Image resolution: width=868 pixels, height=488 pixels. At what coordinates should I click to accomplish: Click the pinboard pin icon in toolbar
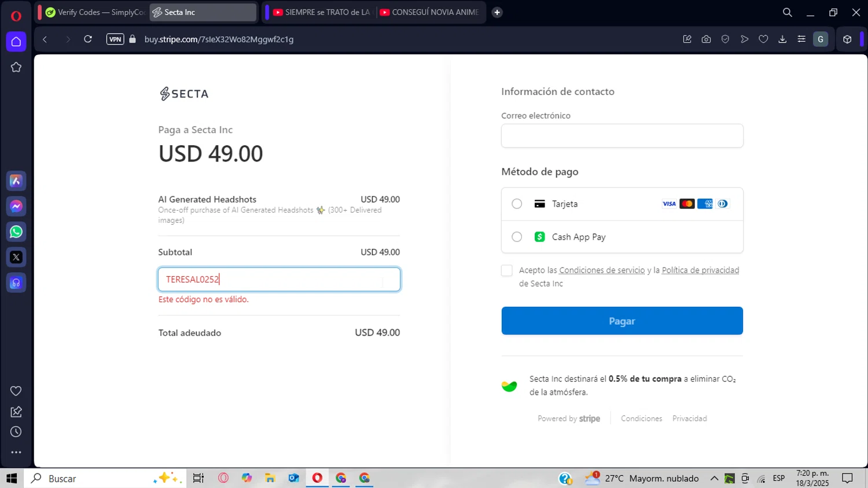[687, 39]
